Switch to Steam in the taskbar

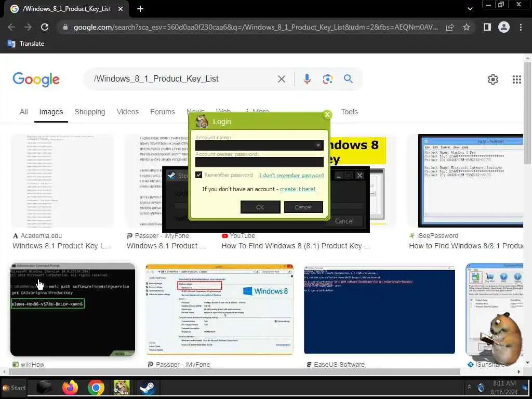click(x=147, y=388)
